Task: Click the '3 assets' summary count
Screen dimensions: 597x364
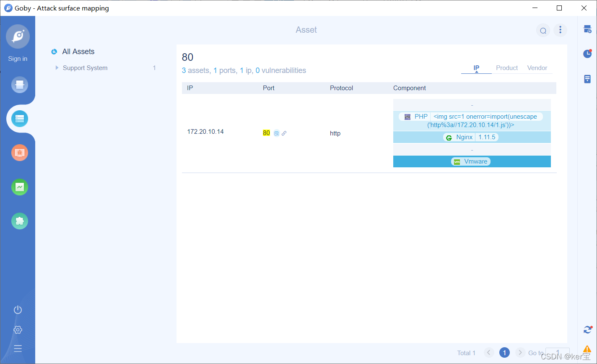Action: click(x=195, y=70)
